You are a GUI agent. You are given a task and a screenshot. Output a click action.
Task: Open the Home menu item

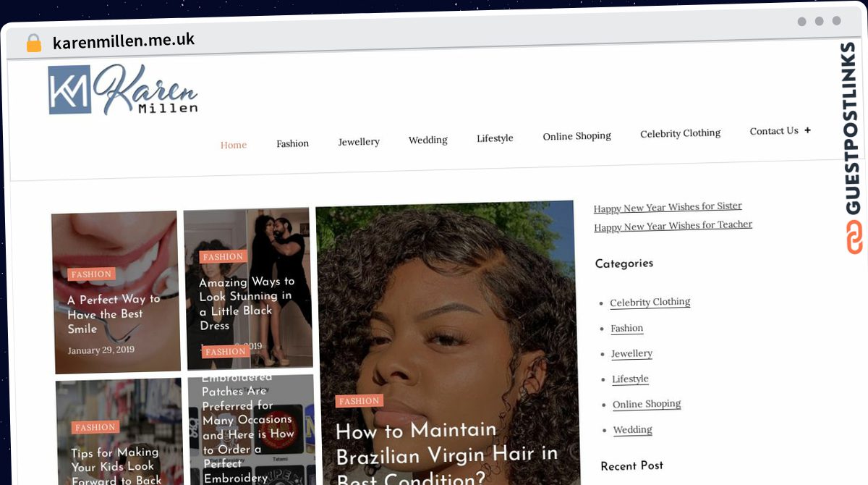[234, 145]
